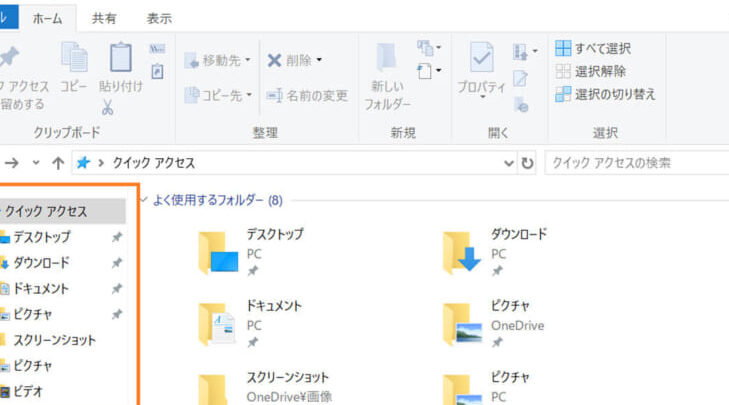Screen dimensions: 729x405
Task: Click the Copy (コピー) icon in ribbon
Action: point(74,58)
